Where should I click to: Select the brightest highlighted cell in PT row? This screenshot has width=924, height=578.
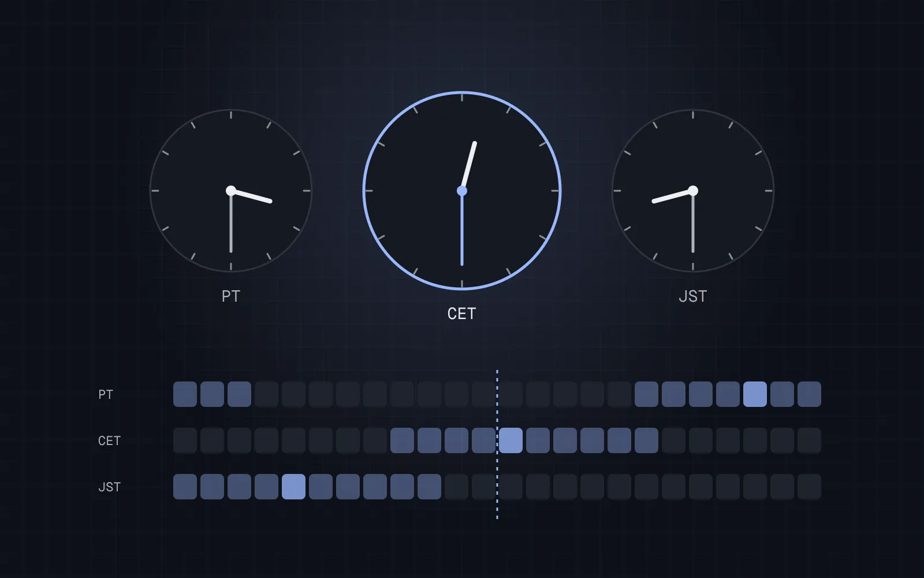(x=755, y=394)
